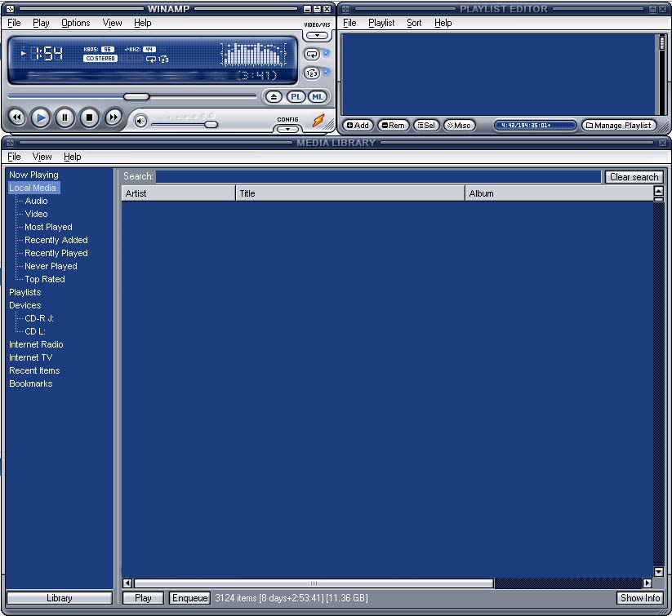Click the Eject open file button
Screen dimensions: 672x616
tap(274, 97)
